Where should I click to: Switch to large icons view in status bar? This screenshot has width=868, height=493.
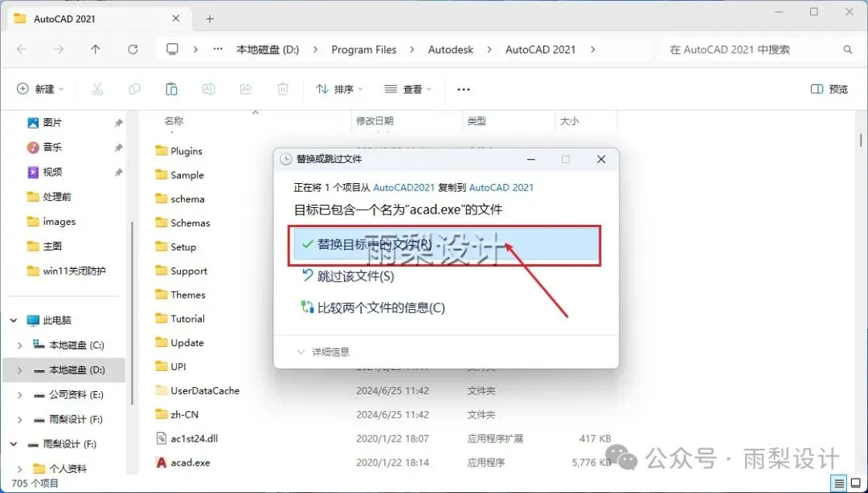[x=856, y=483]
